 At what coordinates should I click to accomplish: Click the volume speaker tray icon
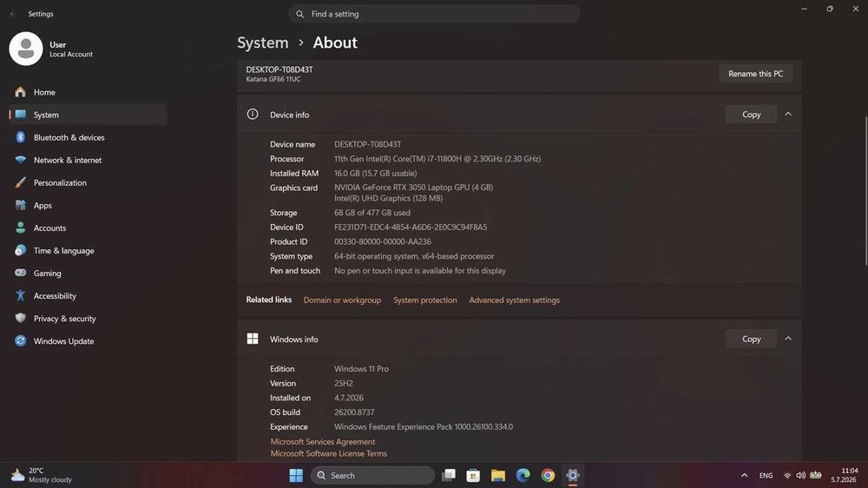[x=801, y=475]
